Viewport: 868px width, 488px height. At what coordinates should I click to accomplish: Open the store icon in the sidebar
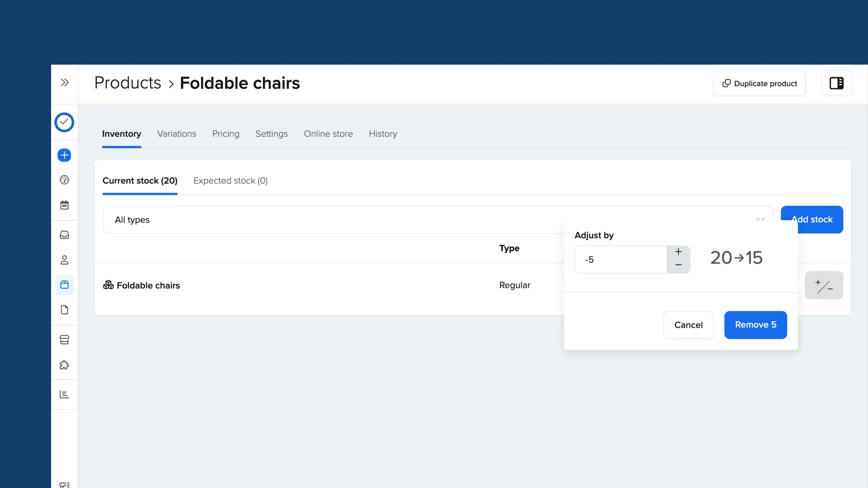click(64, 340)
